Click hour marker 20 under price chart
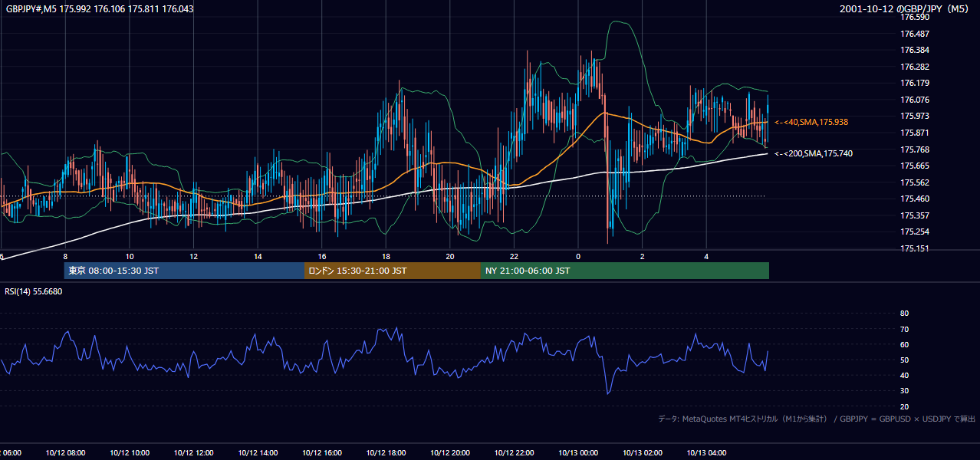 [449, 256]
